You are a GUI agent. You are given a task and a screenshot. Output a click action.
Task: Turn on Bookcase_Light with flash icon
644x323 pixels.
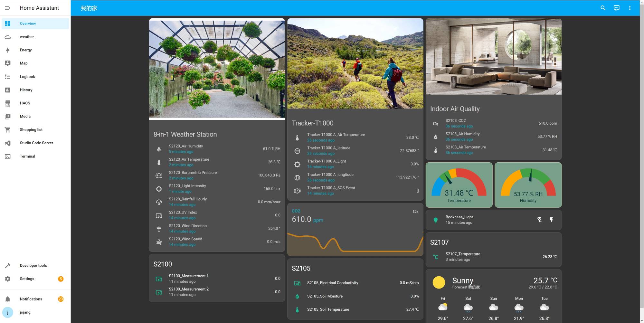point(551,220)
